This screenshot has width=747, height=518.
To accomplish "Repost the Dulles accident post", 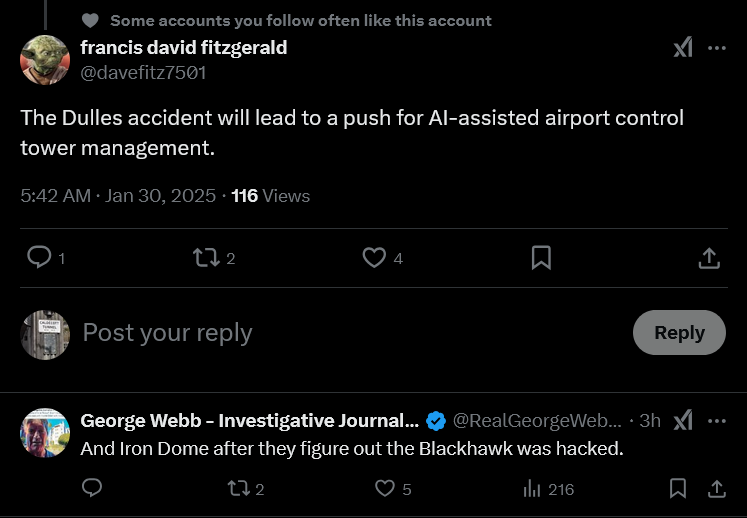I will 206,258.
